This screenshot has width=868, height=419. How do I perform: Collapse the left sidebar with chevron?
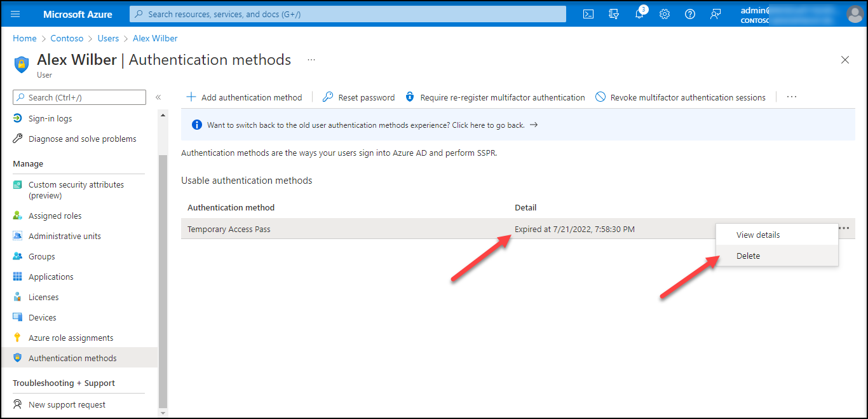pyautogui.click(x=158, y=97)
